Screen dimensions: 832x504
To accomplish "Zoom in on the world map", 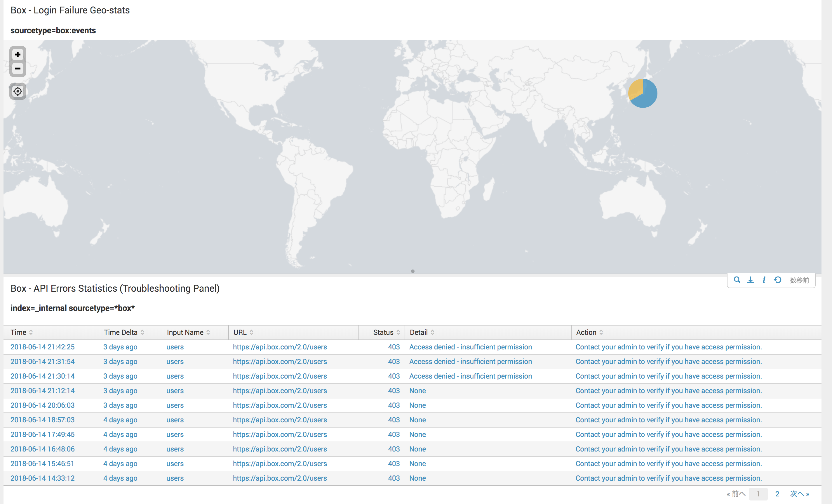I will click(x=18, y=54).
